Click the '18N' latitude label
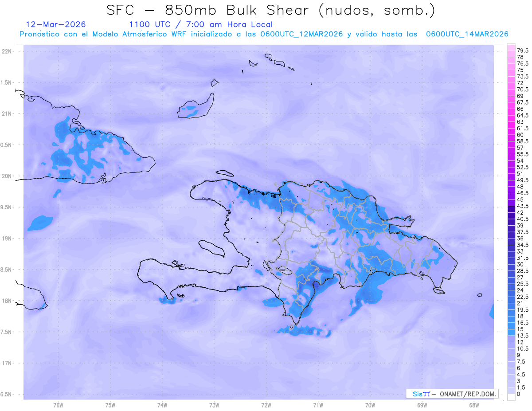The height and width of the screenshot is (411, 532). (x=7, y=301)
